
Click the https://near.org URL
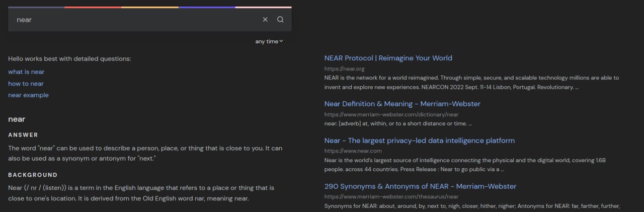coord(344,68)
